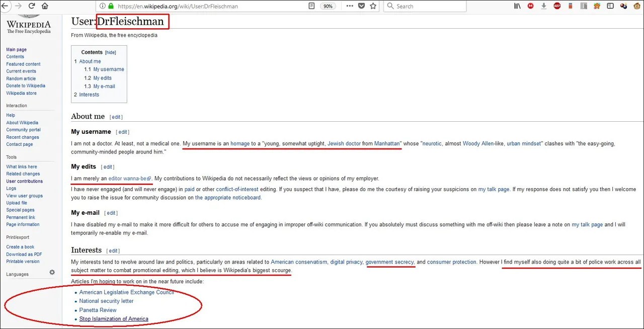
Task: Click the browser forward arrow
Action: 18,6
